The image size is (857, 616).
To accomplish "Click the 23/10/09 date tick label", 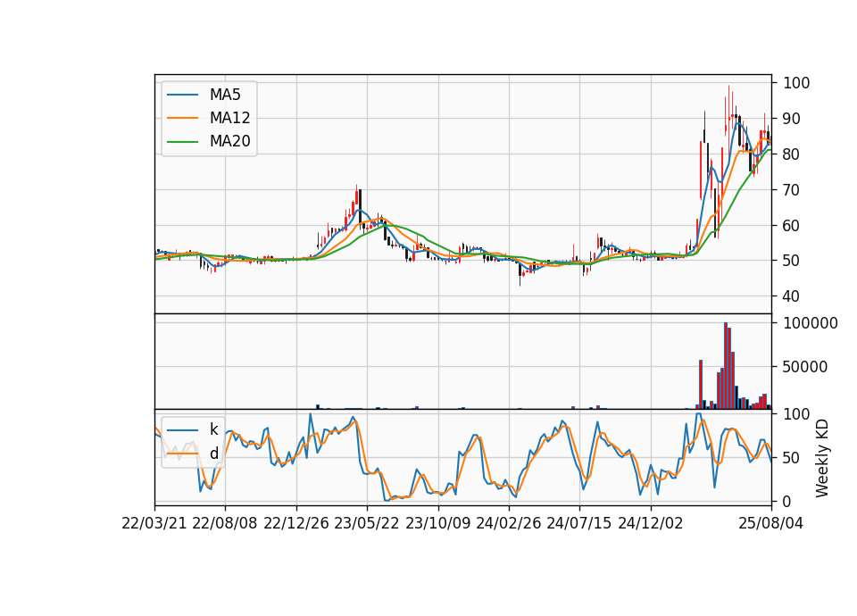I will point(437,523).
